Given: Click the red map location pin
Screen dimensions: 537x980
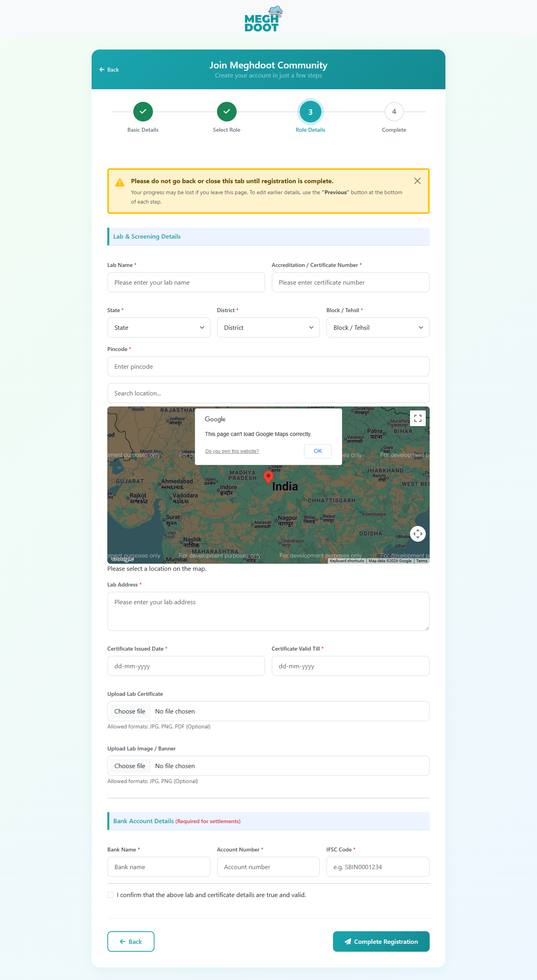Looking at the screenshot, I should pyautogui.click(x=268, y=477).
